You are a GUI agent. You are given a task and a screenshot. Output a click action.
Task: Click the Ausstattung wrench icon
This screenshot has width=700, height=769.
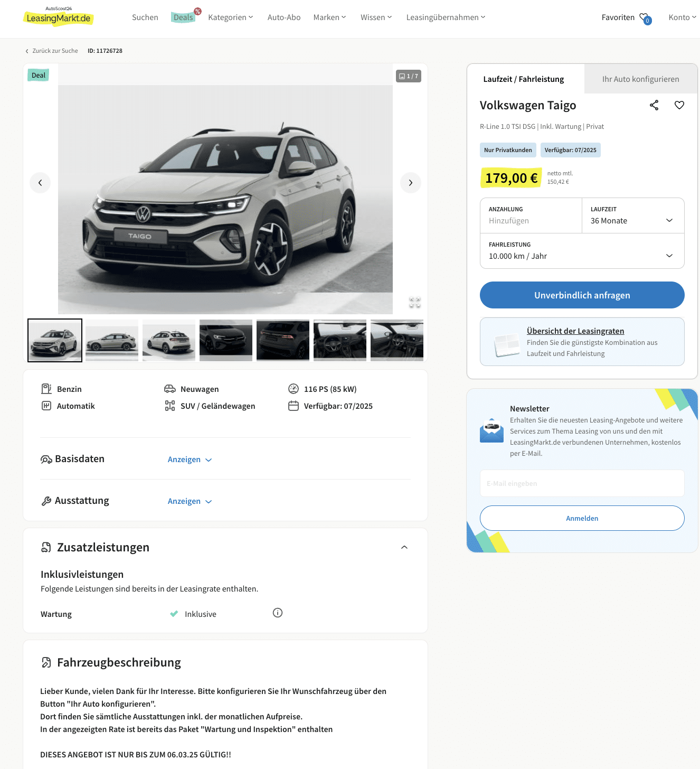46,501
